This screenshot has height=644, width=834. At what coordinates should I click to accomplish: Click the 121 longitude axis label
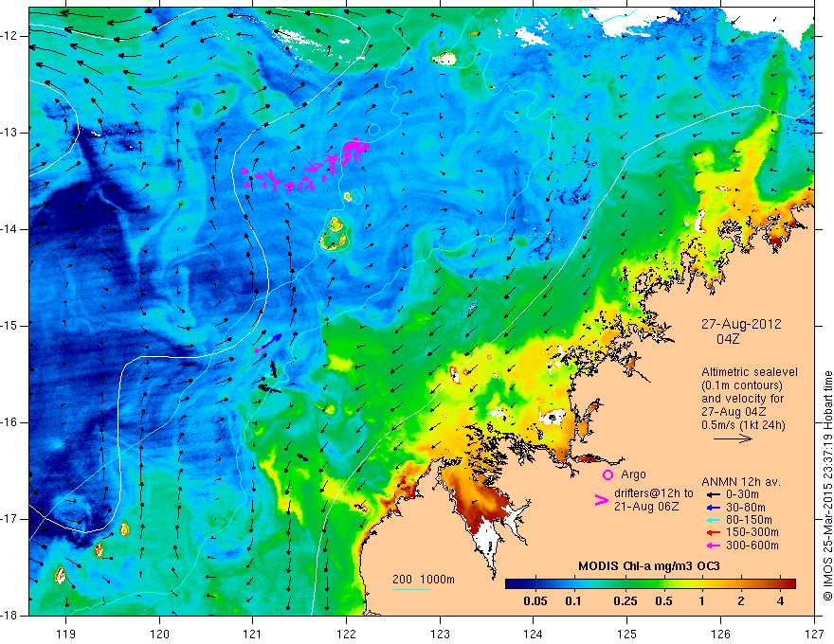click(x=253, y=634)
